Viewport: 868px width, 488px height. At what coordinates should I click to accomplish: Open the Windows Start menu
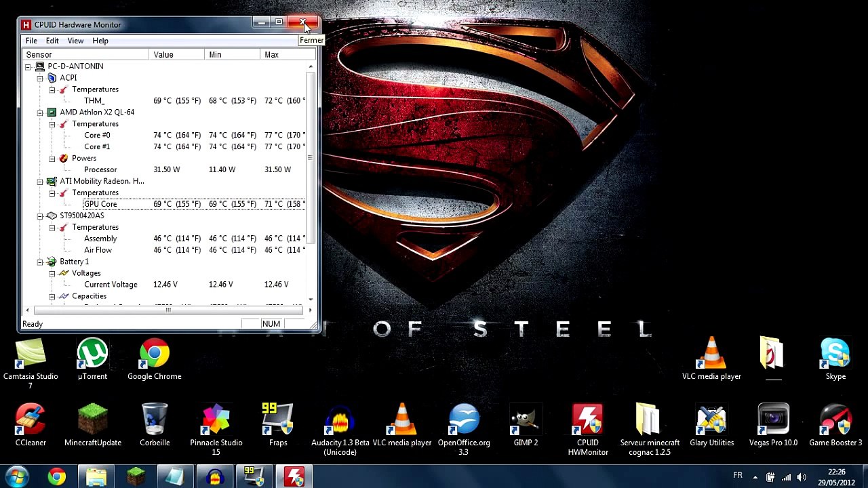(x=16, y=476)
